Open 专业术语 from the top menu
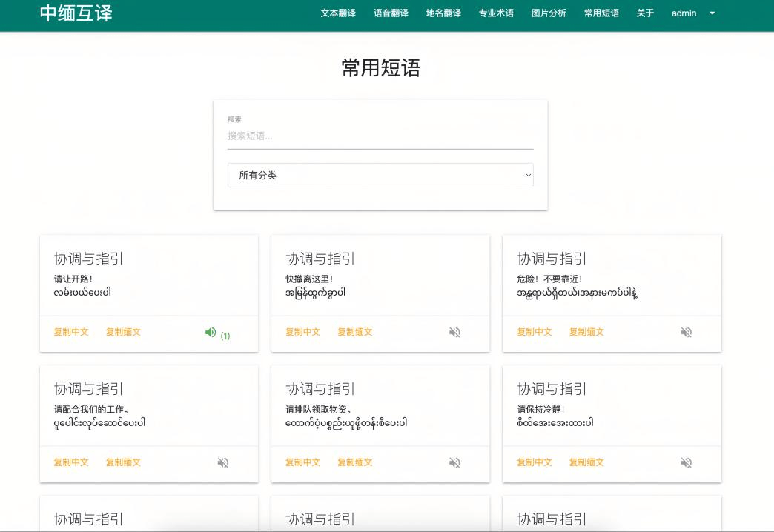Viewport: 774px width, 532px height. pyautogui.click(x=496, y=13)
